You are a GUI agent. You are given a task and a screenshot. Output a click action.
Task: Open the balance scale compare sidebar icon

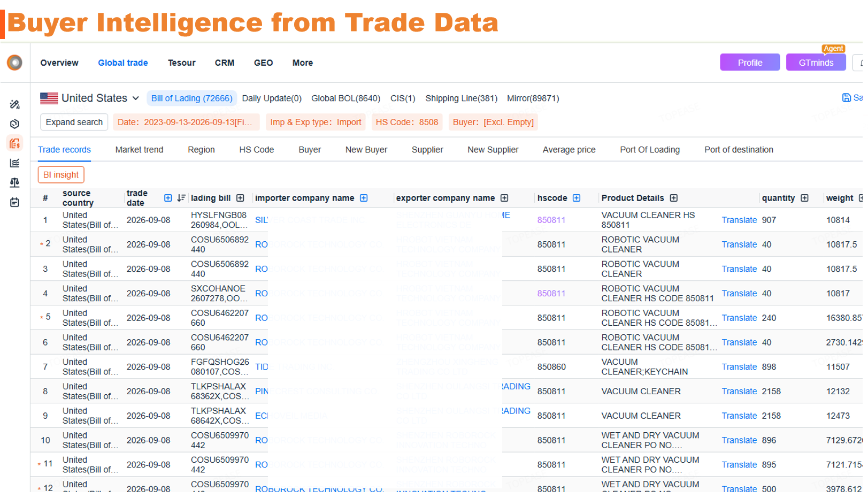[14, 182]
